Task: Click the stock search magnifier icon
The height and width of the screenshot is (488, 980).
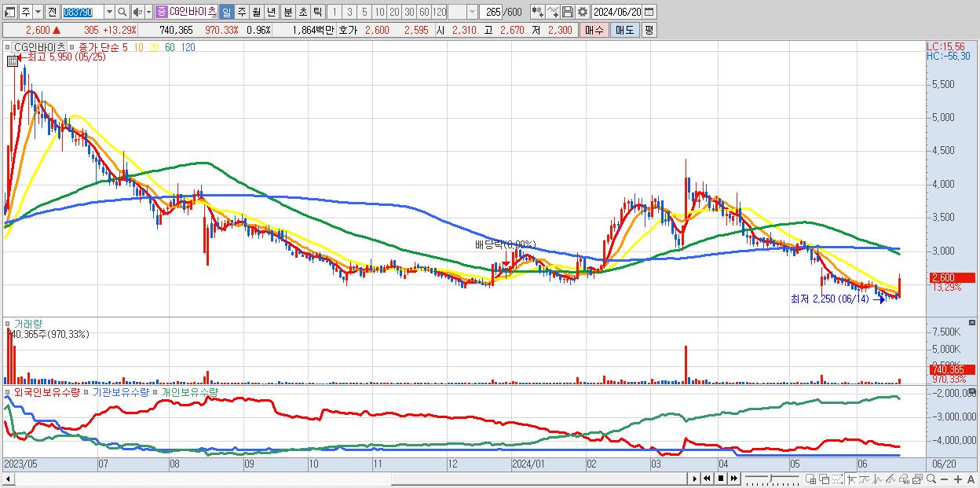Action: click(122, 12)
